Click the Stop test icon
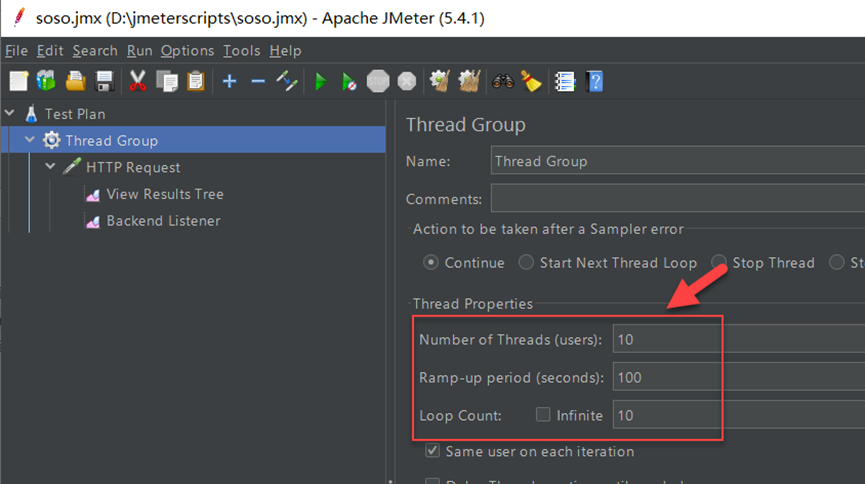 [x=378, y=82]
